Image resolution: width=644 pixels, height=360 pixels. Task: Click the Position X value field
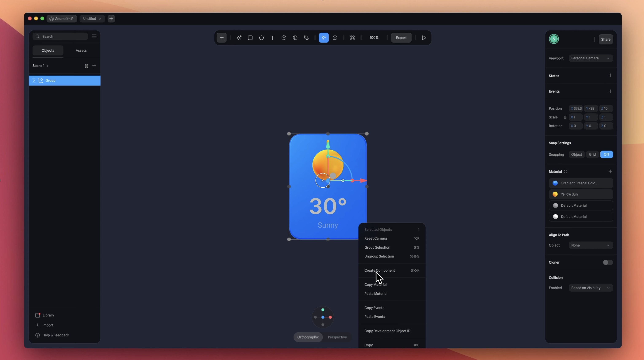coord(576,108)
